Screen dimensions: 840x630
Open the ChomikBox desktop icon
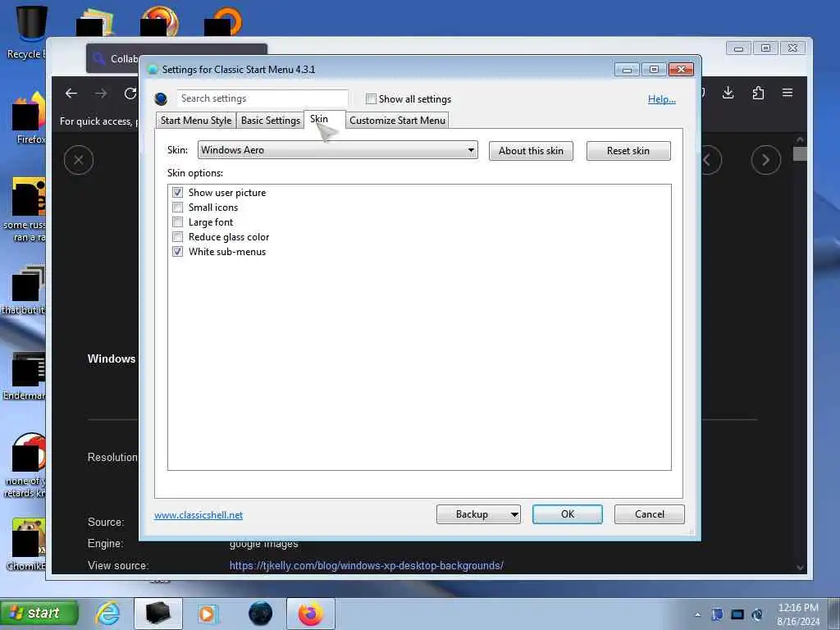[27, 544]
